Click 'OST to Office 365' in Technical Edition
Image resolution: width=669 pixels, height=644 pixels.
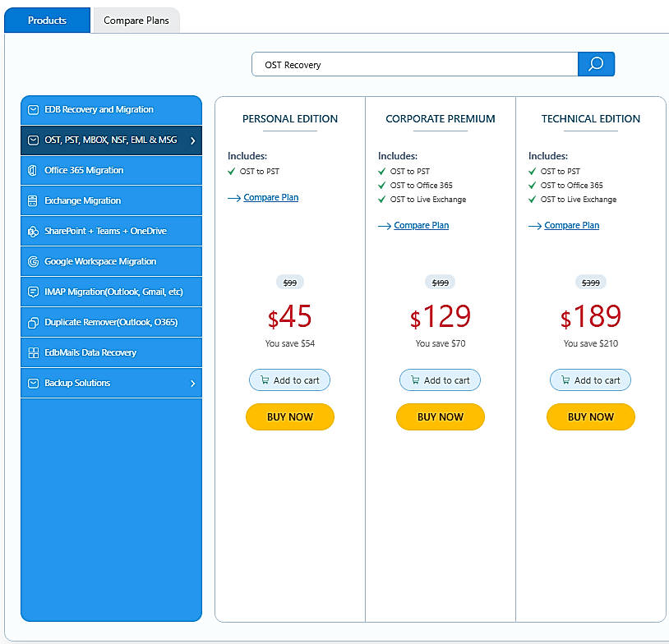coord(572,185)
